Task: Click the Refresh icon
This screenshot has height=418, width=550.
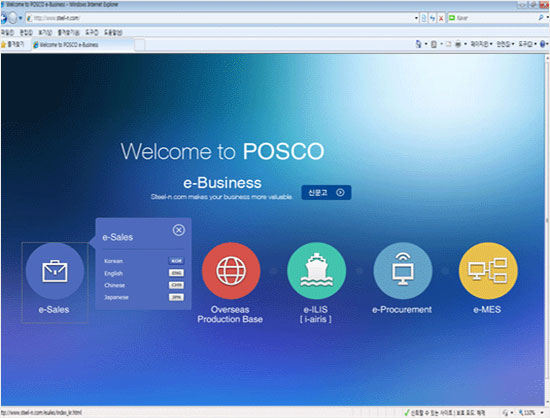Action: tap(432, 18)
